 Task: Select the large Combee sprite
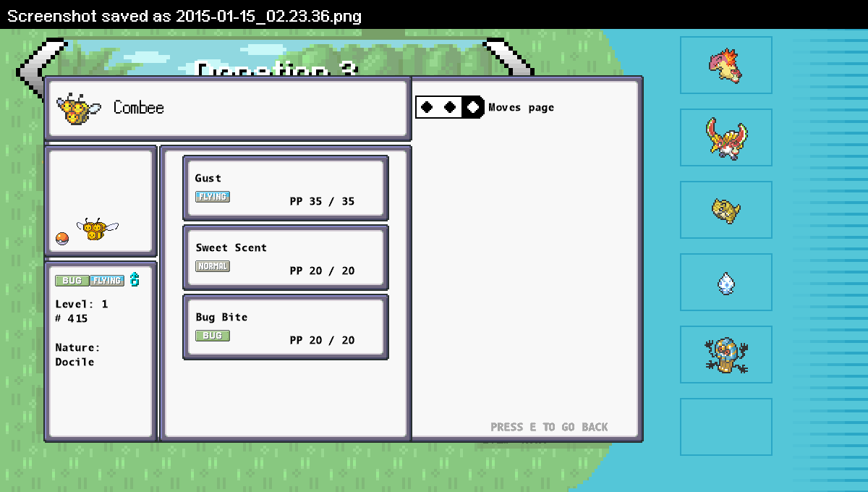point(98,229)
